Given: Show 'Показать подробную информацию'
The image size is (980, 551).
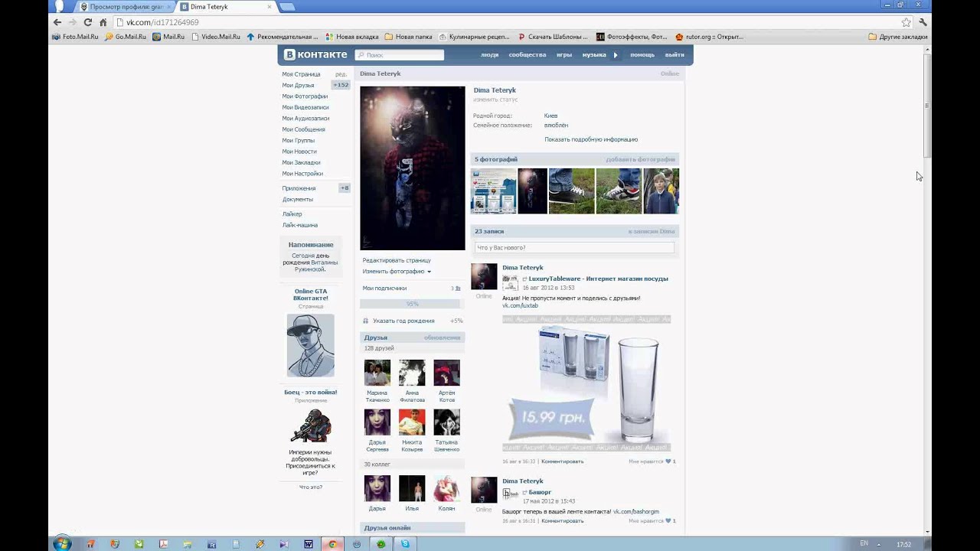Looking at the screenshot, I should tap(591, 139).
